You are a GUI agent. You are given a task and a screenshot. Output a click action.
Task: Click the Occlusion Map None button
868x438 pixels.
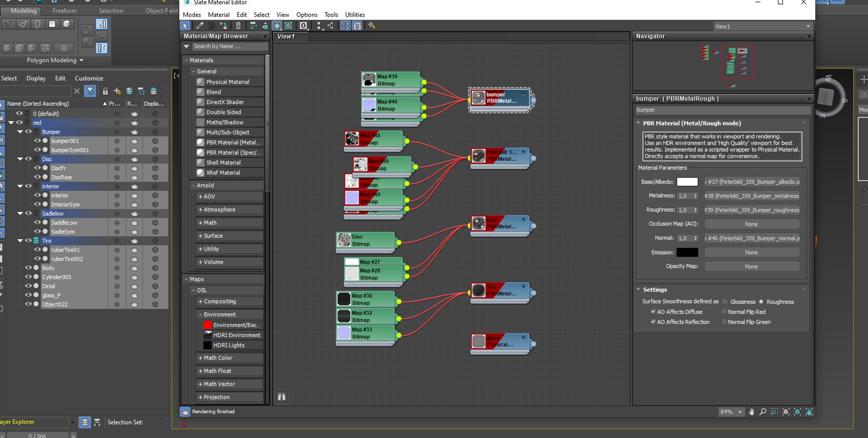(x=752, y=224)
